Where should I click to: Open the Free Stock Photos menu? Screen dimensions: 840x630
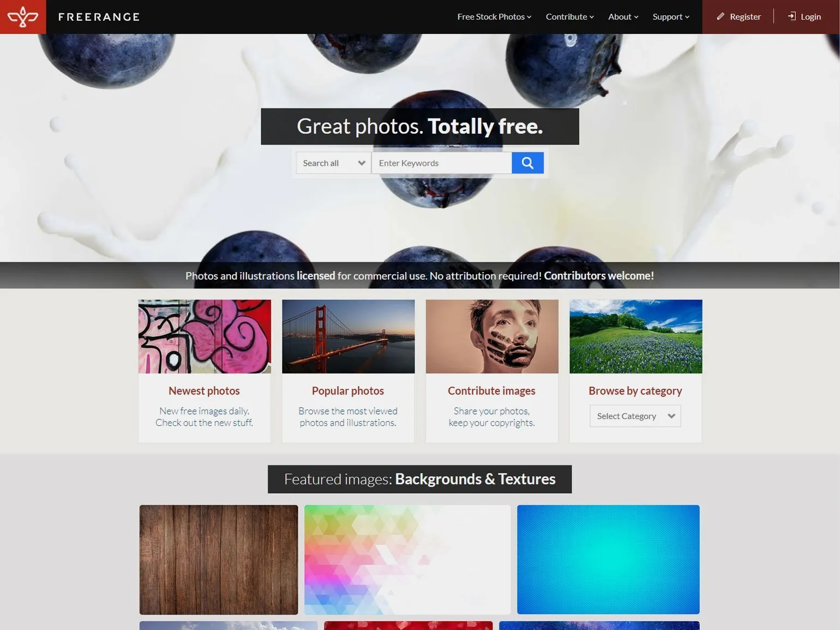pos(494,17)
